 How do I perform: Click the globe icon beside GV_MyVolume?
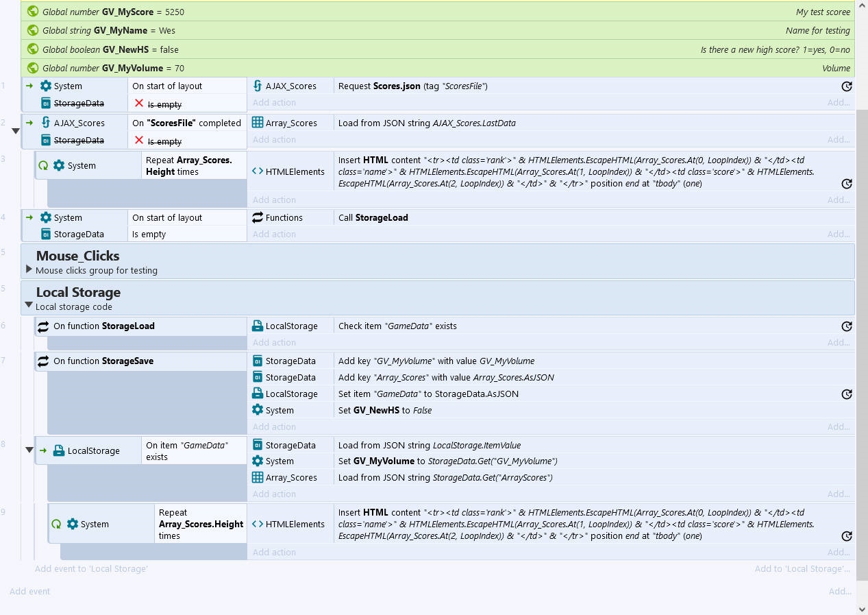click(32, 68)
